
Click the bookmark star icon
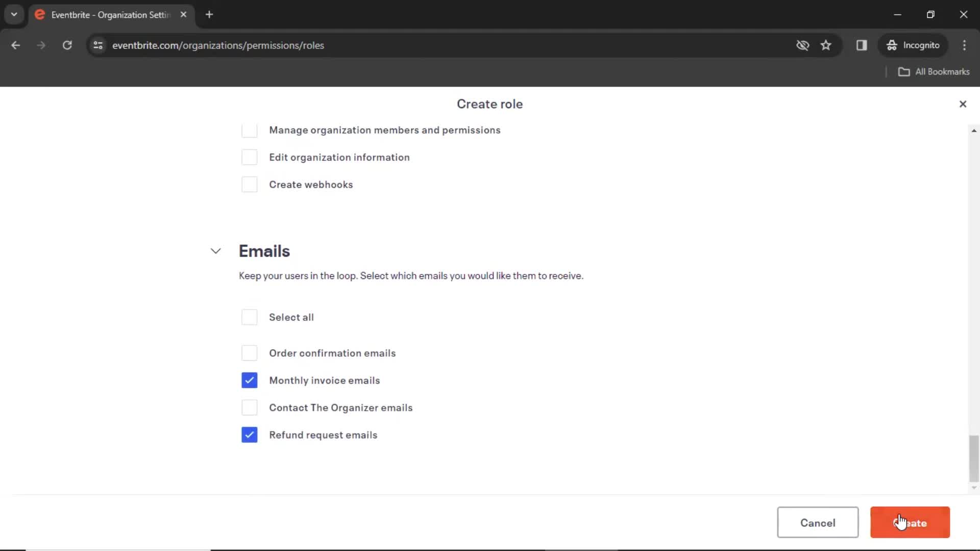click(826, 45)
